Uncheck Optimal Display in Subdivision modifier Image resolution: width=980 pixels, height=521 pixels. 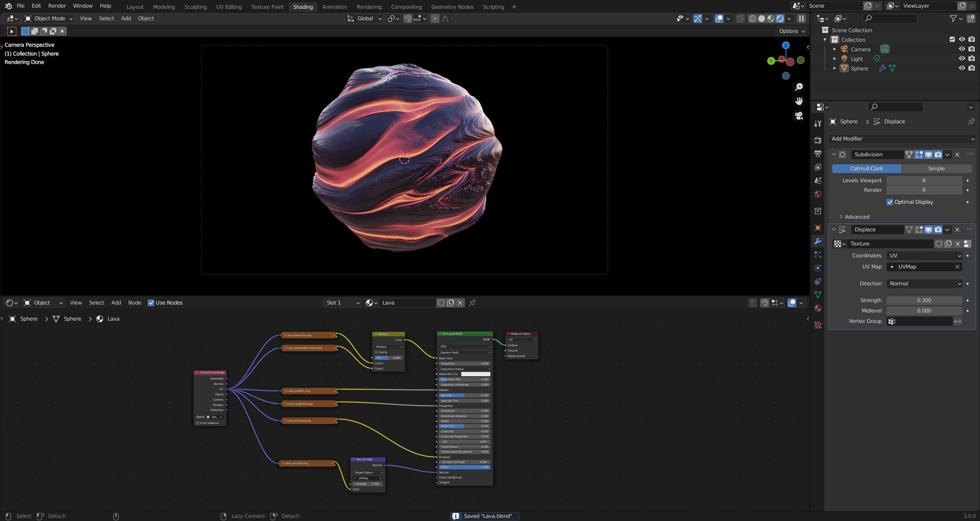[x=890, y=202]
